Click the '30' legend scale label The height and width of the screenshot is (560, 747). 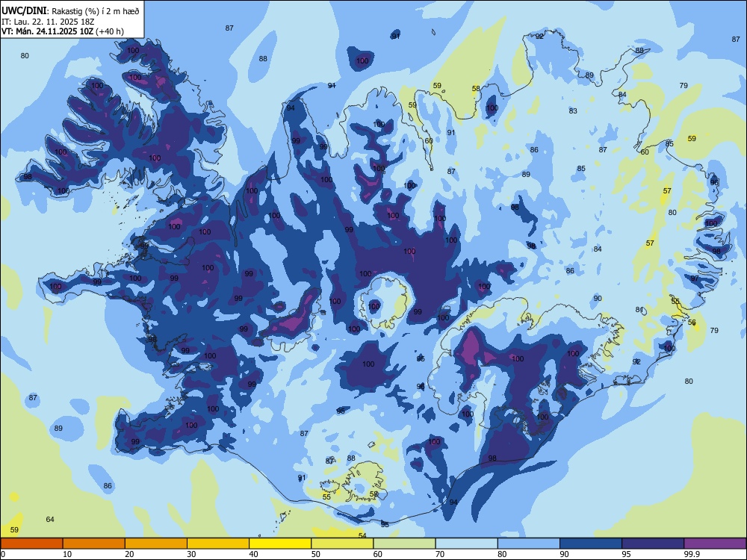[x=191, y=554]
